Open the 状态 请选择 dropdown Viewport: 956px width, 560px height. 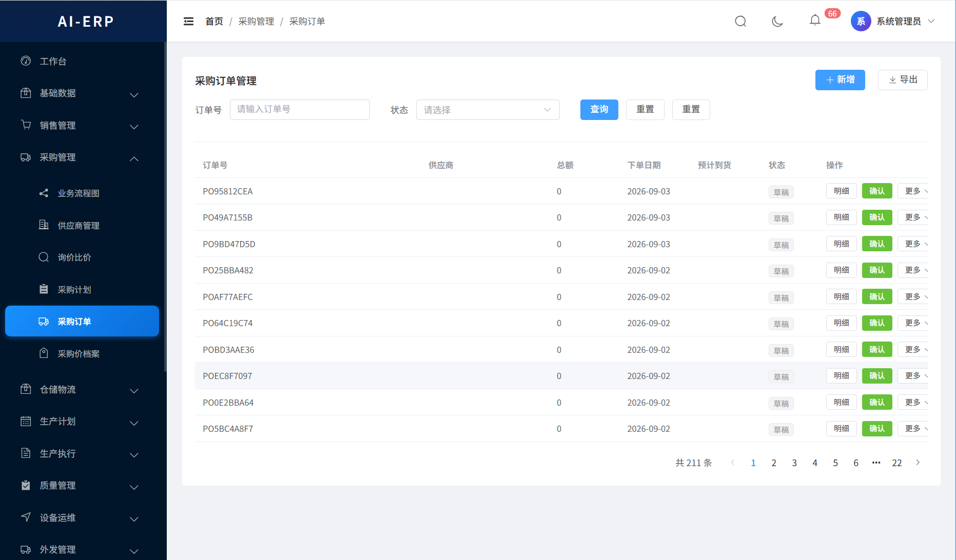pos(487,110)
